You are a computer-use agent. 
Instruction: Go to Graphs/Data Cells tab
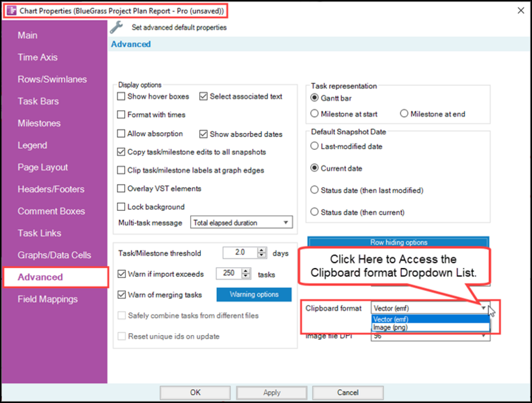tap(54, 255)
